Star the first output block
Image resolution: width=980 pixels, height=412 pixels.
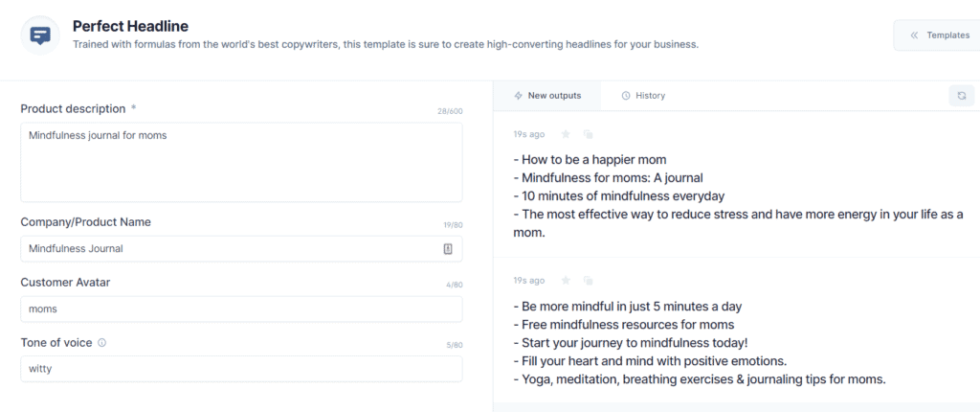pyautogui.click(x=566, y=134)
